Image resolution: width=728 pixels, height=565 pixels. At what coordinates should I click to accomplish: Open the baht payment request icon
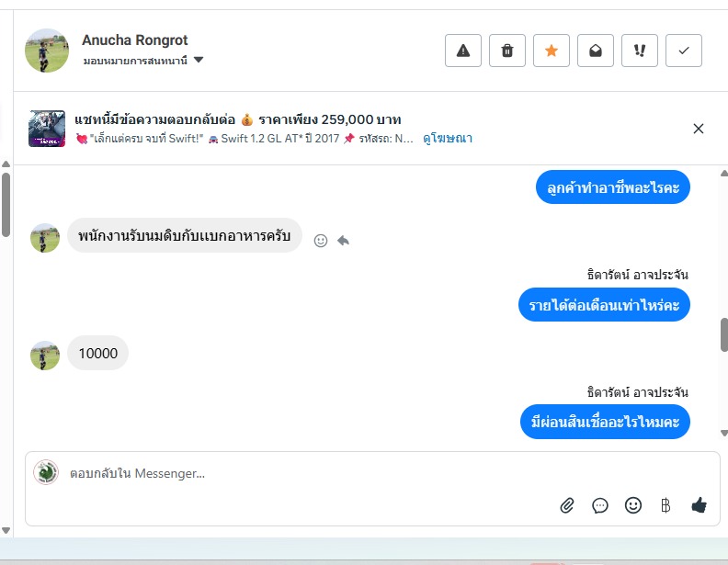click(x=665, y=505)
